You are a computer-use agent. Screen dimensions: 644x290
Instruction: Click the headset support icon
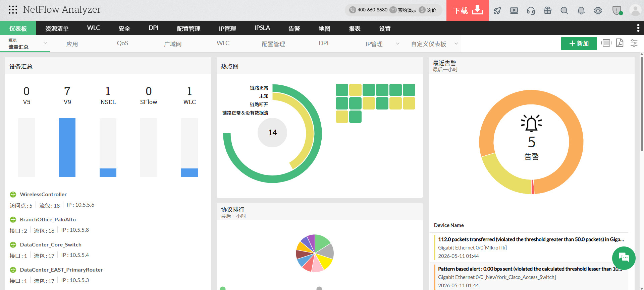[x=531, y=11]
